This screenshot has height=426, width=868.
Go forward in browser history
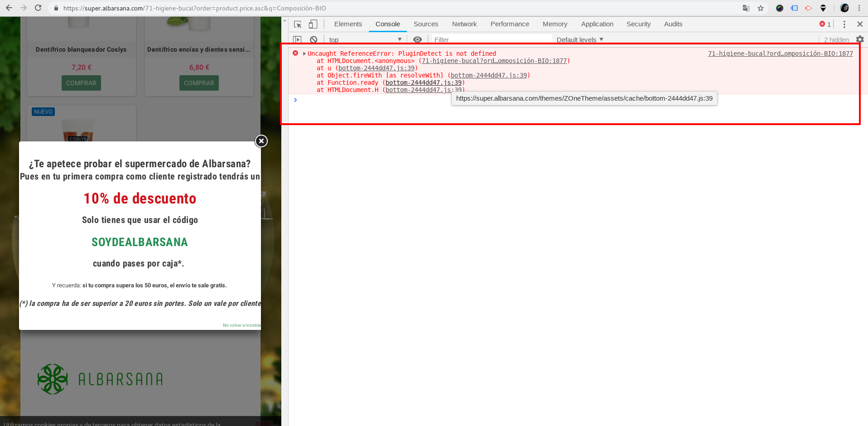pos(24,8)
